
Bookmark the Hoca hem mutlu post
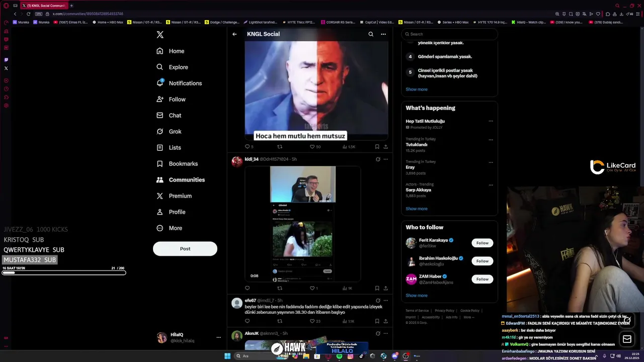click(x=377, y=146)
